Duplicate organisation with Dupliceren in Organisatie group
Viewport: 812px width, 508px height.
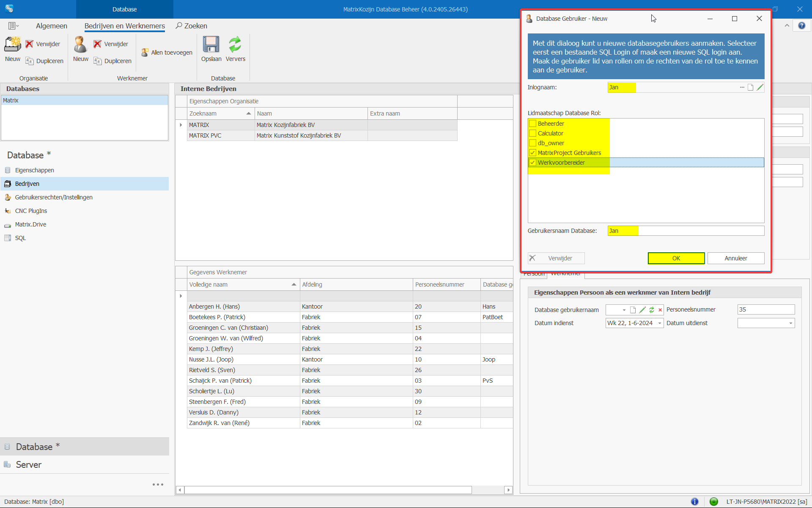pos(44,61)
